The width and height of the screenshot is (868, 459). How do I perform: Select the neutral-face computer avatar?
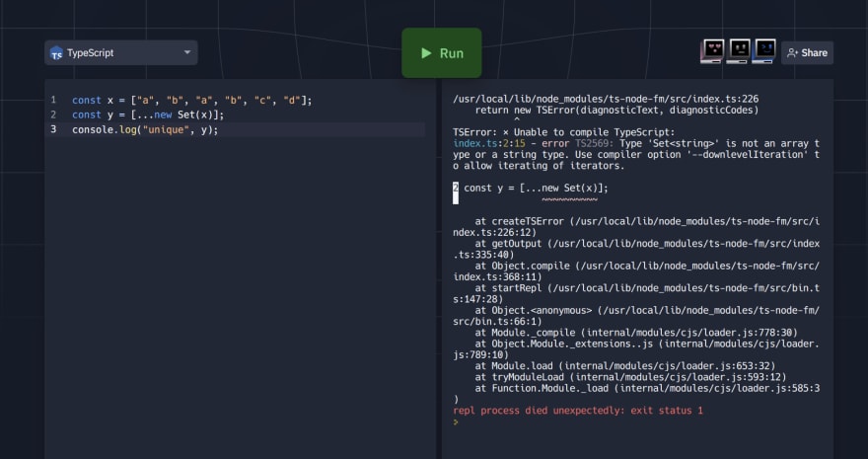click(x=738, y=51)
